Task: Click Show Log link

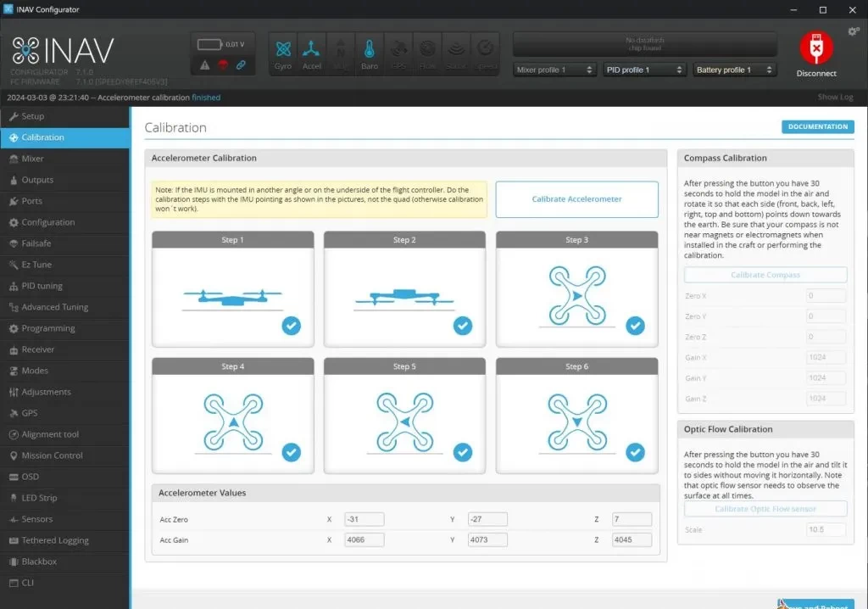Action: point(835,97)
